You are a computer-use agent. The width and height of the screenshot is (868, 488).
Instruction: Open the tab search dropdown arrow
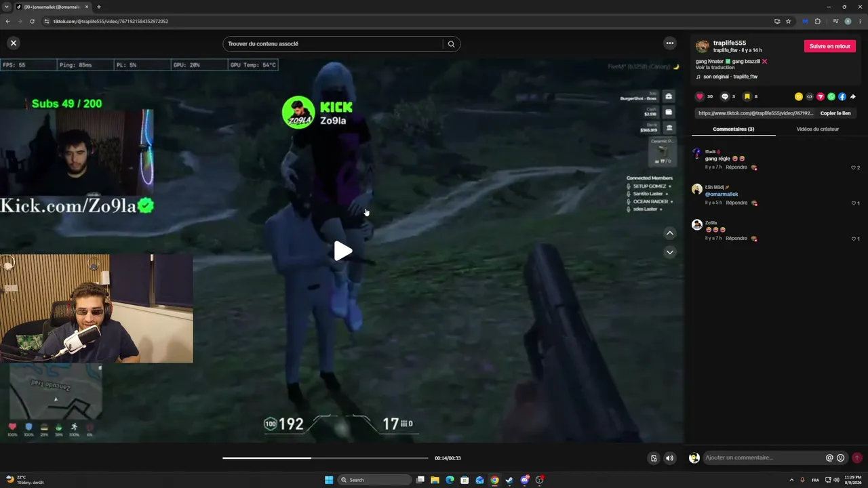point(6,7)
